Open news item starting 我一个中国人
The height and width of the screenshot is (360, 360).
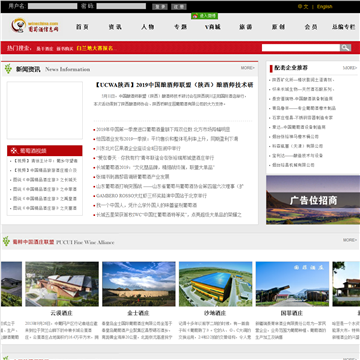click(x=146, y=205)
